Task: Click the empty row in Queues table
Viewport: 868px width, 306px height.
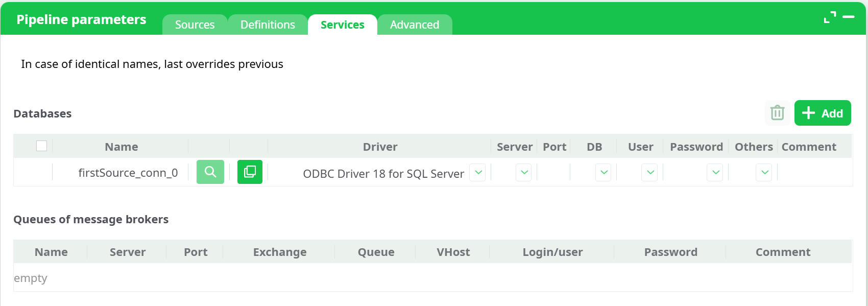Action: tap(432, 277)
